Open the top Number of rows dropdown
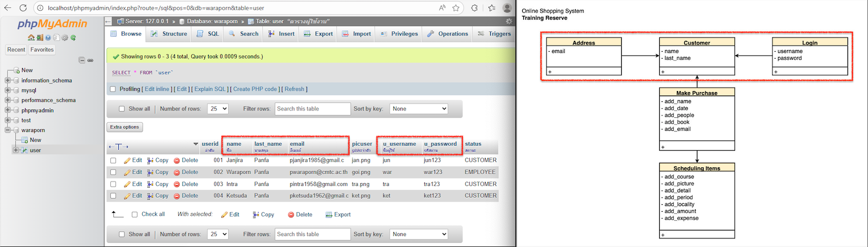 pyautogui.click(x=217, y=109)
